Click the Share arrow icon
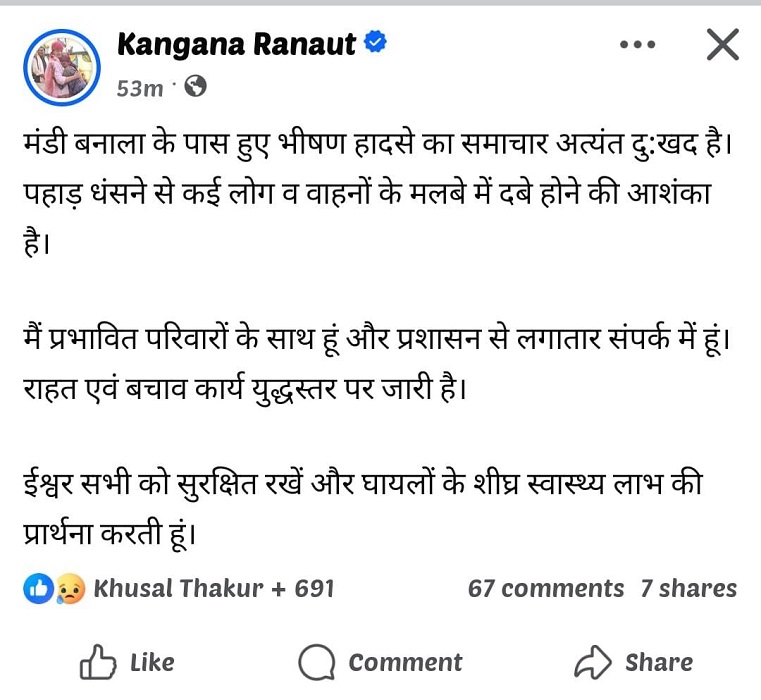This screenshot has height=700, width=761. [593, 662]
